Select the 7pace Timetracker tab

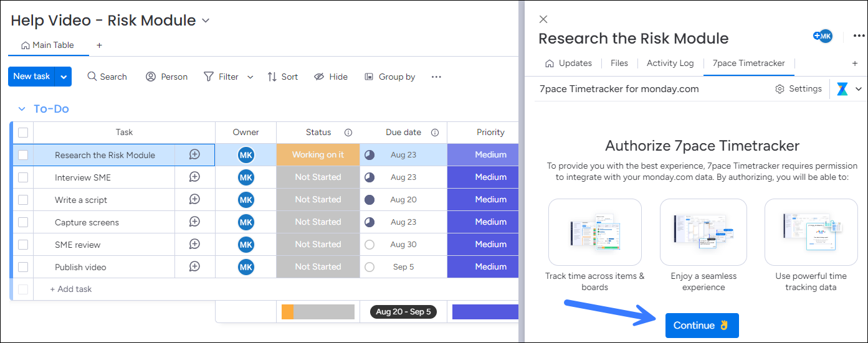click(748, 63)
